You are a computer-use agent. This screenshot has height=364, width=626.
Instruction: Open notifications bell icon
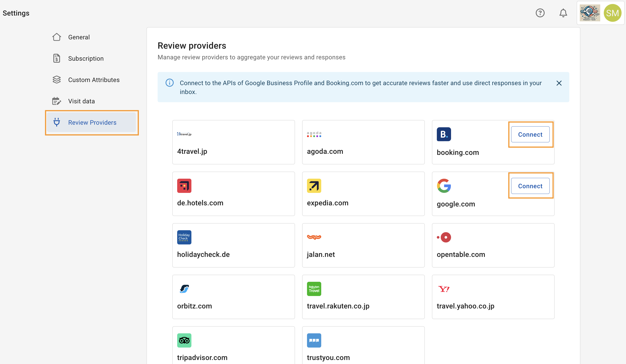click(563, 13)
